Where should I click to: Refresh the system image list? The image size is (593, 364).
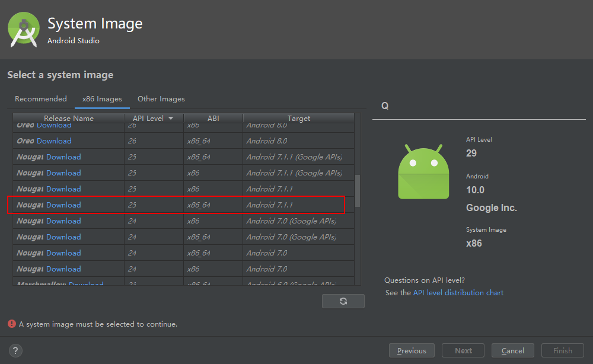click(343, 301)
